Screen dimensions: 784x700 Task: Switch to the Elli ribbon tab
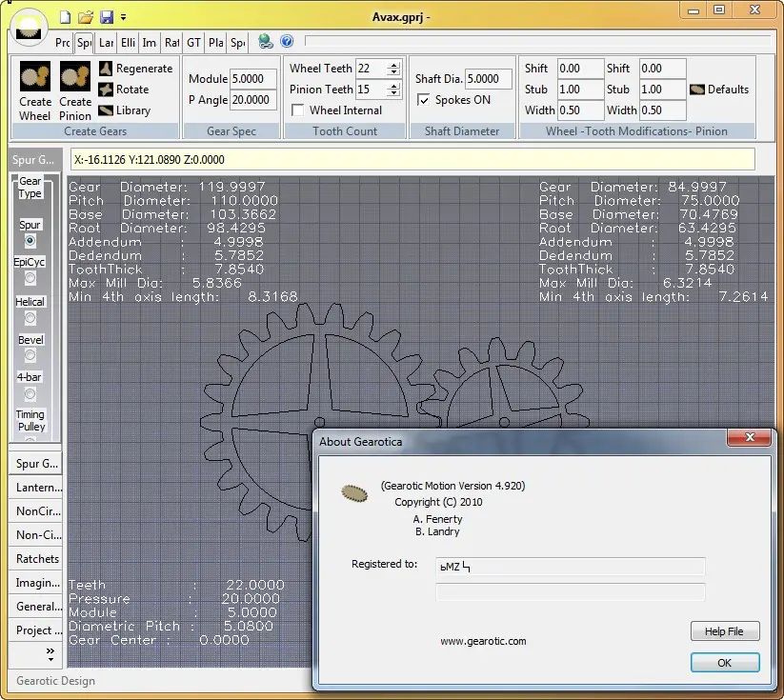coord(128,43)
